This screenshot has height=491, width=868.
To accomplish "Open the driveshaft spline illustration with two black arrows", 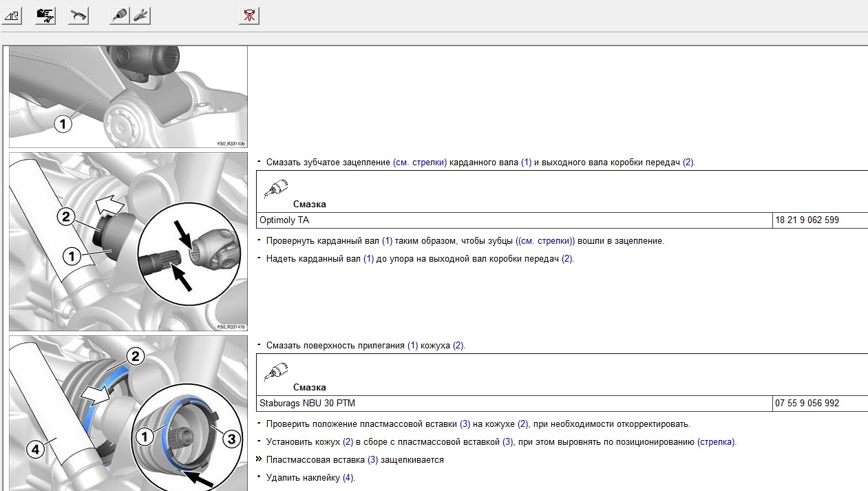I will tap(128, 242).
